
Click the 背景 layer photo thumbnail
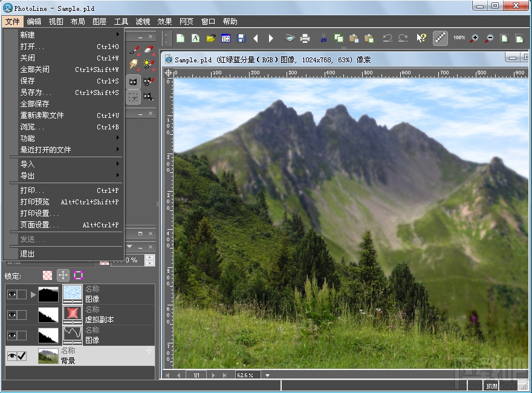[48, 356]
